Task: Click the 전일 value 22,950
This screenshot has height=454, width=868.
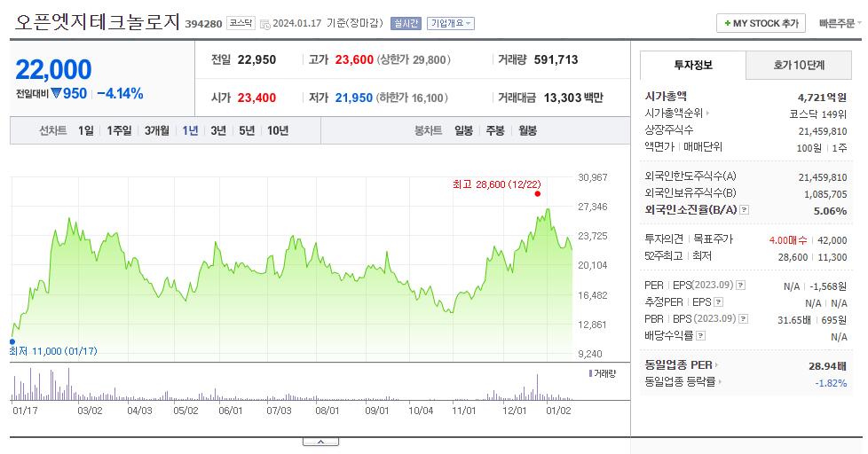Action: 256,59
